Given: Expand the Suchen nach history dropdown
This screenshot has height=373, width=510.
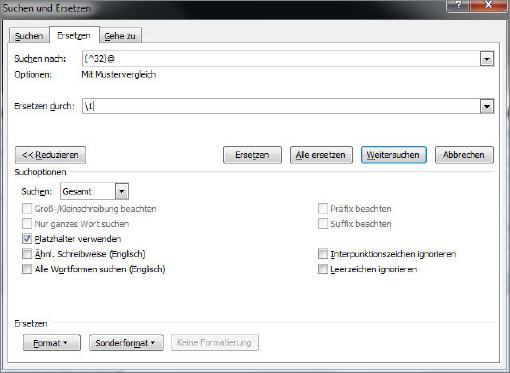Looking at the screenshot, I should coord(487,59).
